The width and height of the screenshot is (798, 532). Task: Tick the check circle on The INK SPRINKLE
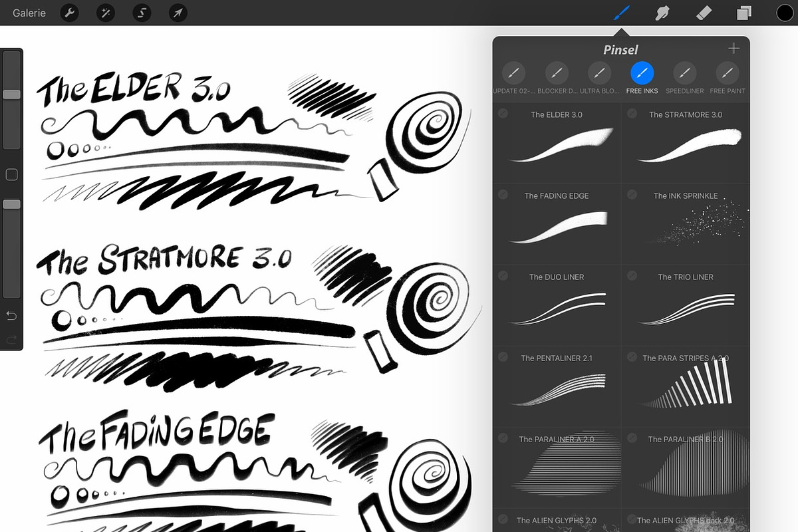pos(632,194)
